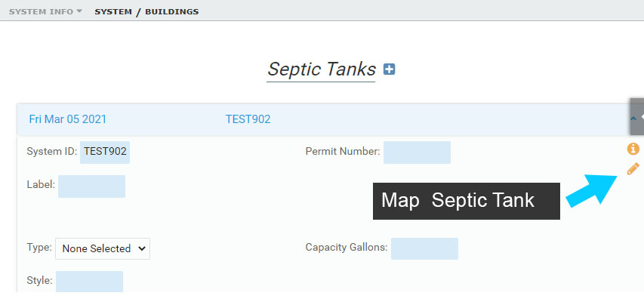Click the Capacity Gallons field
The image size is (644, 302).
coord(424,248)
